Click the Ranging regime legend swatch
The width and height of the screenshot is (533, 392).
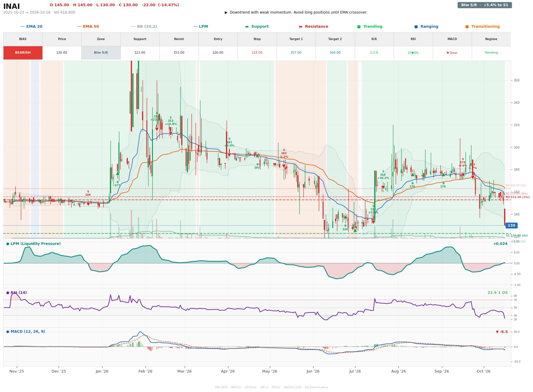pos(416,27)
